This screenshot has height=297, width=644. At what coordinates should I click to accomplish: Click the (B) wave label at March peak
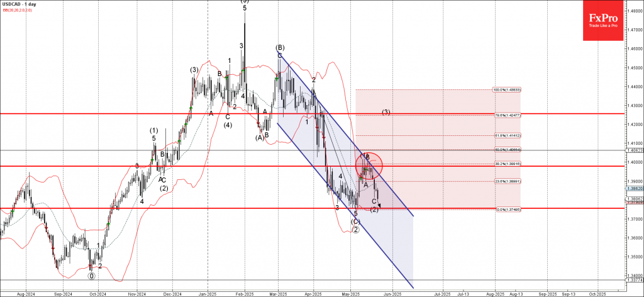click(x=280, y=47)
